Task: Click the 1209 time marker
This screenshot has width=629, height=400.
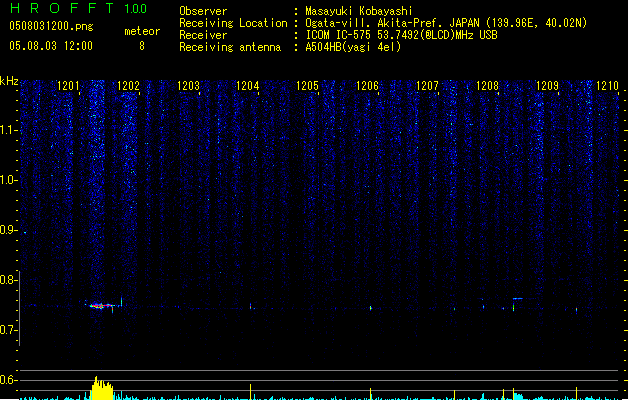Action: pyautogui.click(x=547, y=85)
